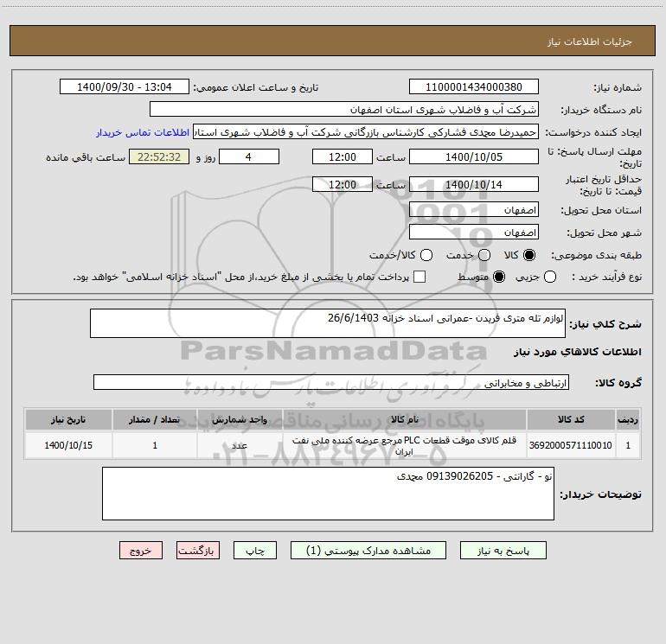The image size is (666, 644).
Task: Click the delivery city field اصفهان
Action: click(474, 233)
